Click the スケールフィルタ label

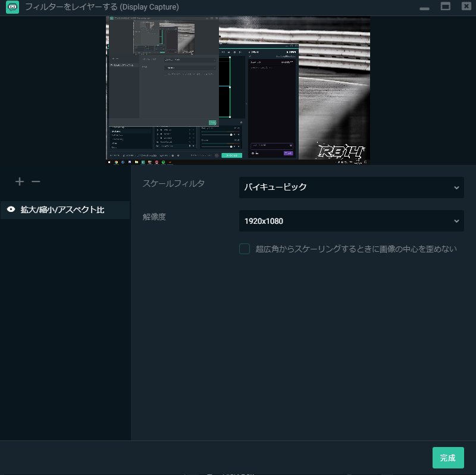tap(173, 183)
